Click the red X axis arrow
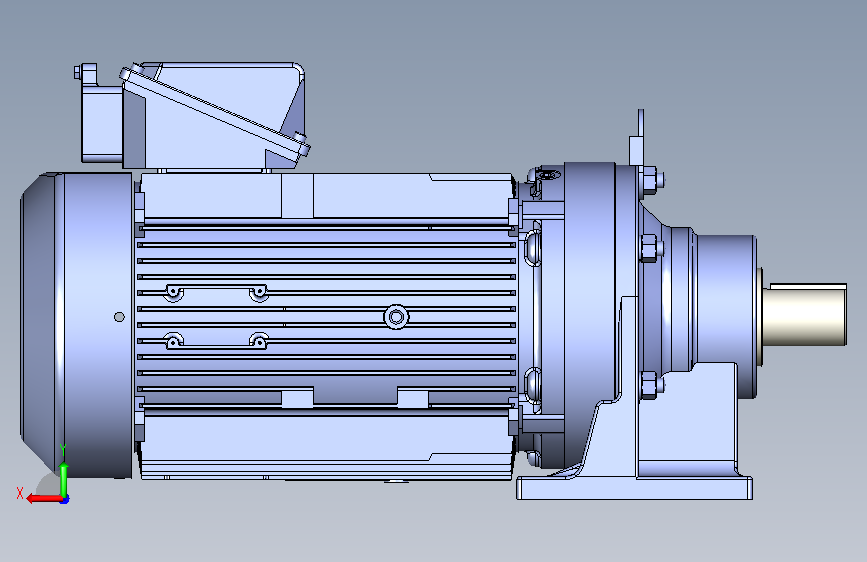This screenshot has height=562, width=867. 43,499
